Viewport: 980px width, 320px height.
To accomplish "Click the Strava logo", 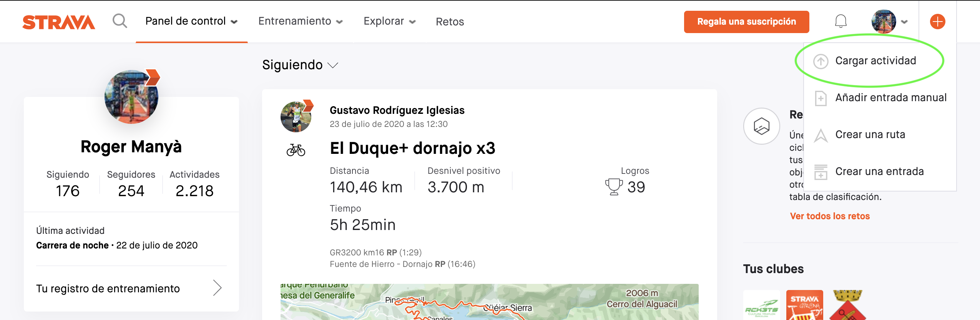I will 58,22.
